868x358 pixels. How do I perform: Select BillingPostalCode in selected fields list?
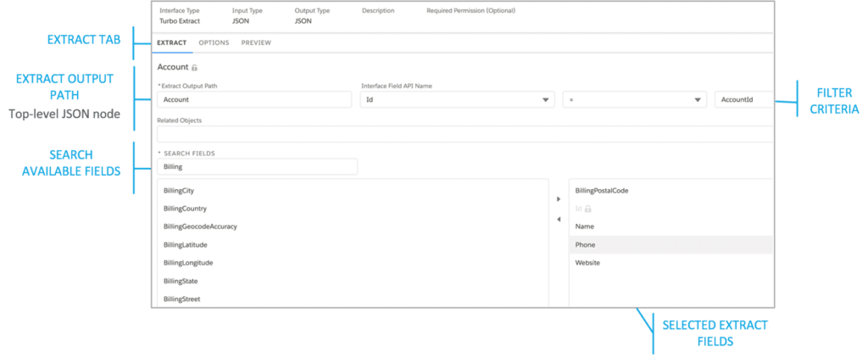601,191
